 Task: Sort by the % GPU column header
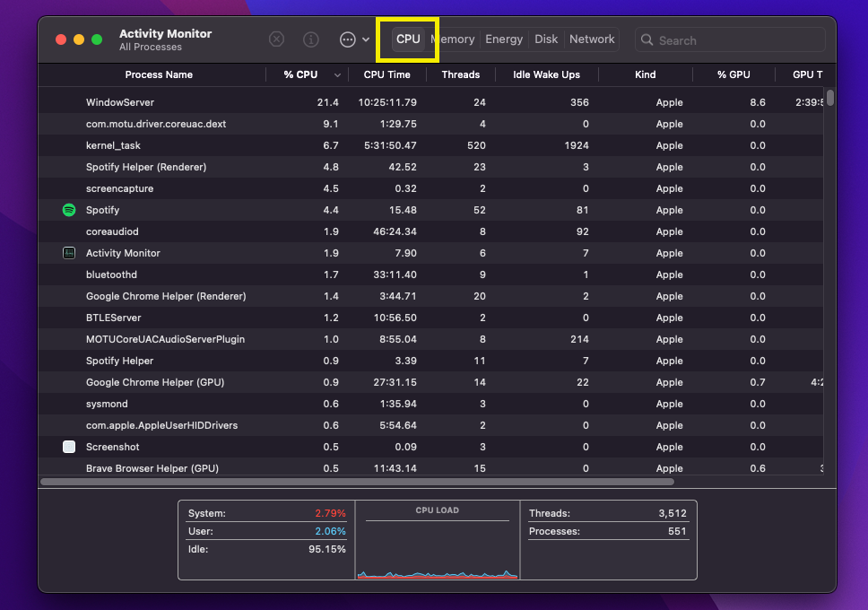click(733, 74)
